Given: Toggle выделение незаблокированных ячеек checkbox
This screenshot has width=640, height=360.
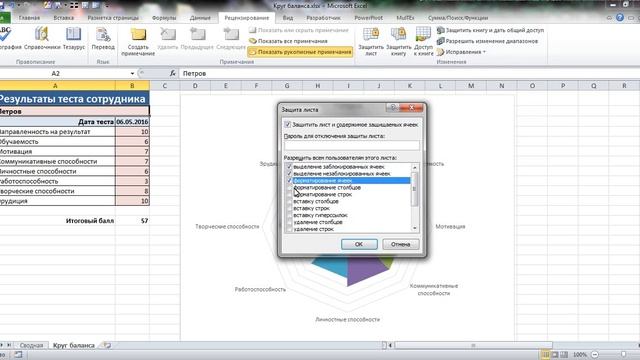Looking at the screenshot, I should pyautogui.click(x=289, y=173).
